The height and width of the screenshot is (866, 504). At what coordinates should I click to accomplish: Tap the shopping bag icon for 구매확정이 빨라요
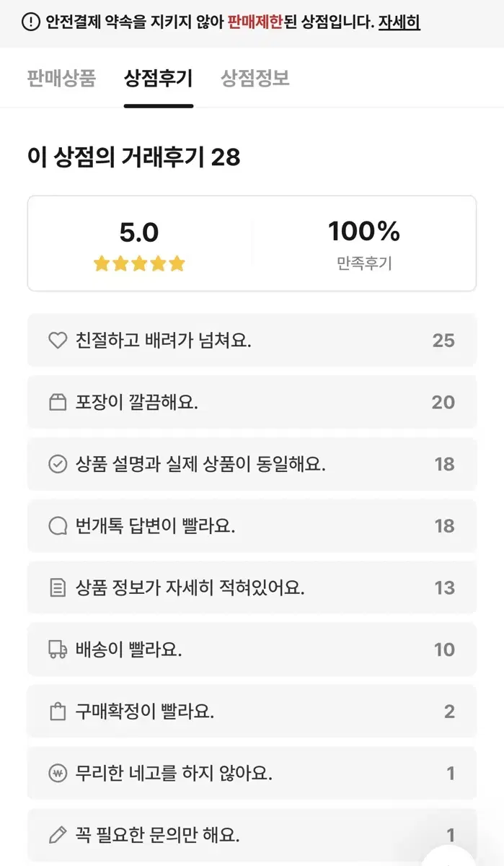(x=58, y=712)
